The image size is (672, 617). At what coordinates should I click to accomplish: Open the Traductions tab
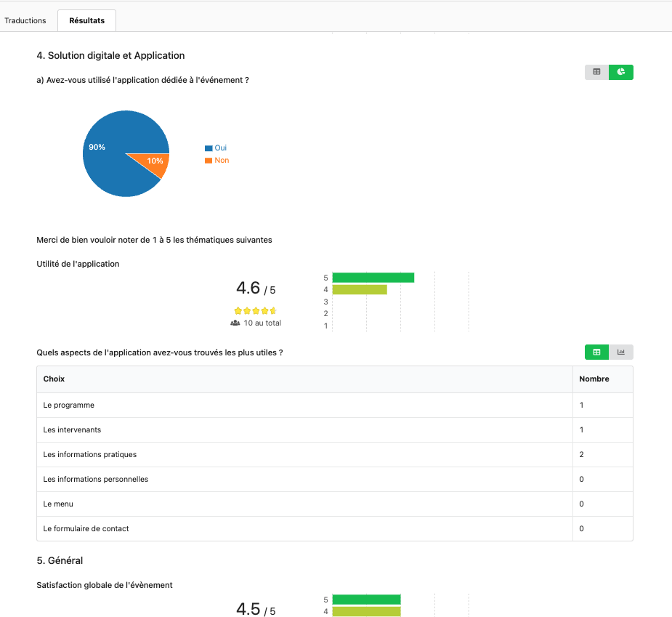tap(25, 20)
